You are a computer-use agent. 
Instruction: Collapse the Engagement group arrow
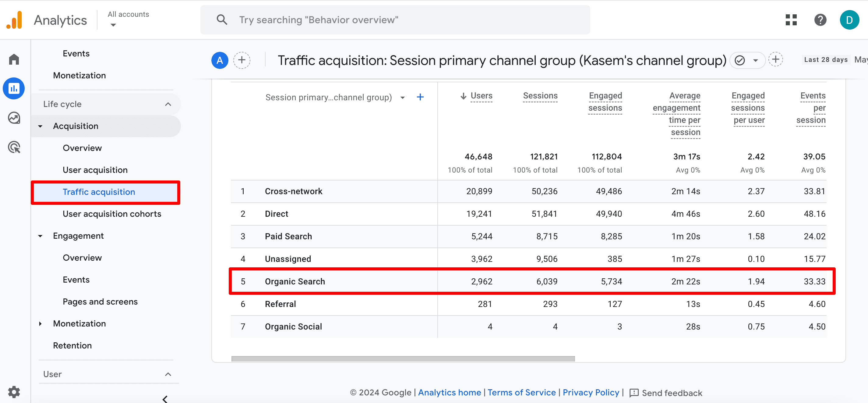[x=40, y=236]
